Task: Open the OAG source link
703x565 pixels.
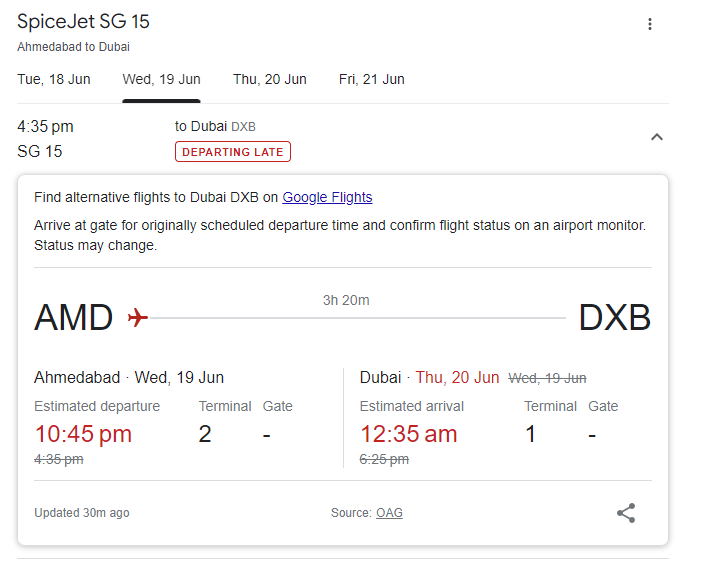Action: click(389, 513)
